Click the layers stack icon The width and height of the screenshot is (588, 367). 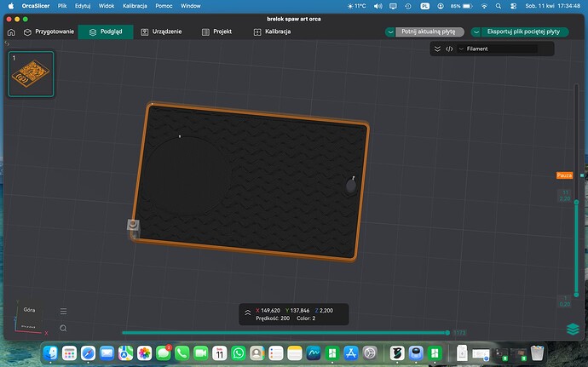(x=573, y=330)
